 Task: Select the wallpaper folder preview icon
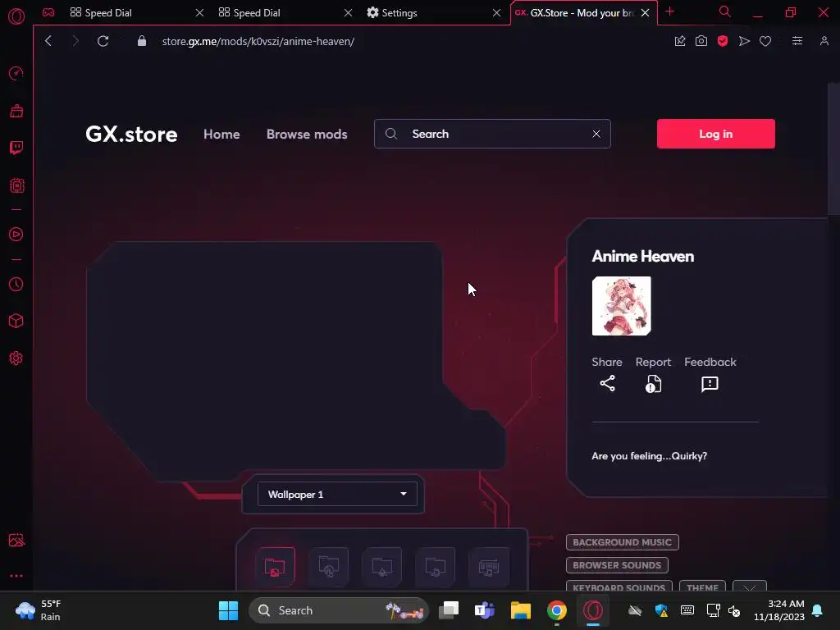pyautogui.click(x=275, y=566)
